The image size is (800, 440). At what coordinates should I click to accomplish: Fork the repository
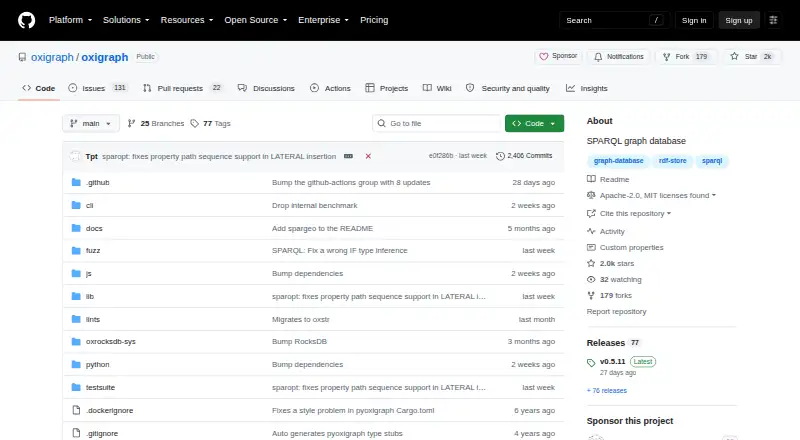click(687, 57)
